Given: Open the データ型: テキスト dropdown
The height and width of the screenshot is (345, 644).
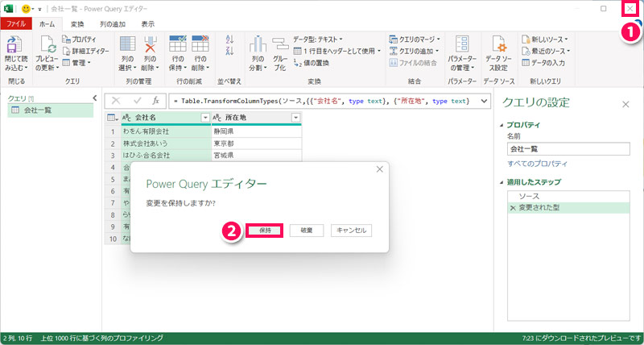Looking at the screenshot, I should tap(317, 39).
